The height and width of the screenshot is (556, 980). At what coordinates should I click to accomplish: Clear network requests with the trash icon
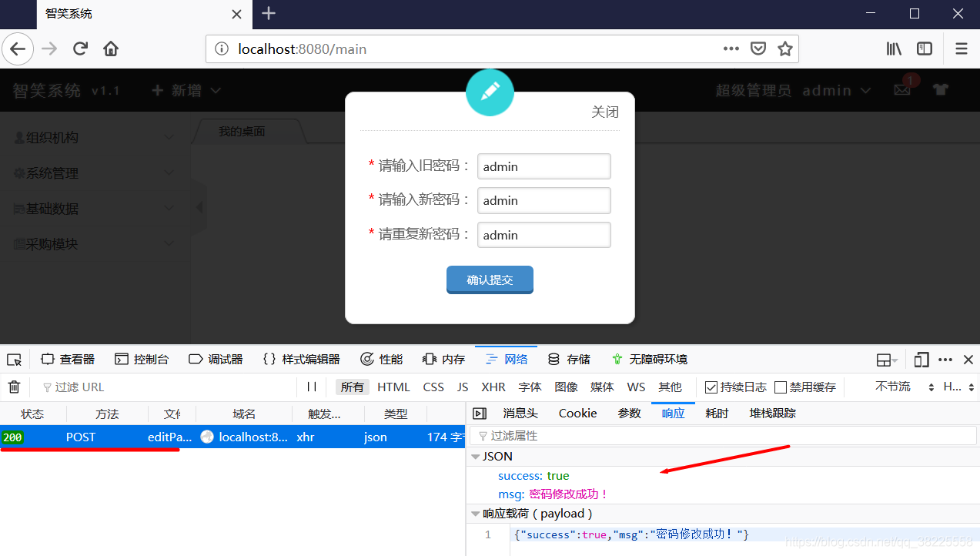click(x=13, y=387)
